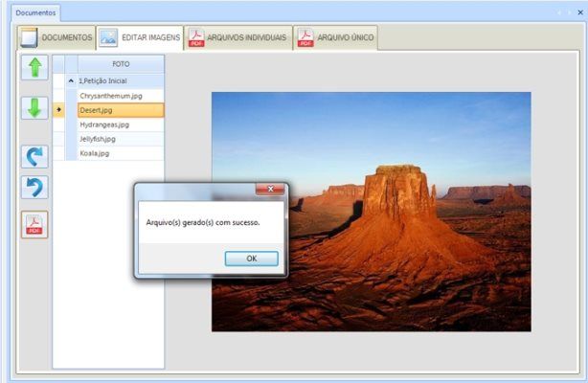Viewport: 588px width, 383px height.
Task: Rotate image clockwise with blue arrow
Action: 34,156
